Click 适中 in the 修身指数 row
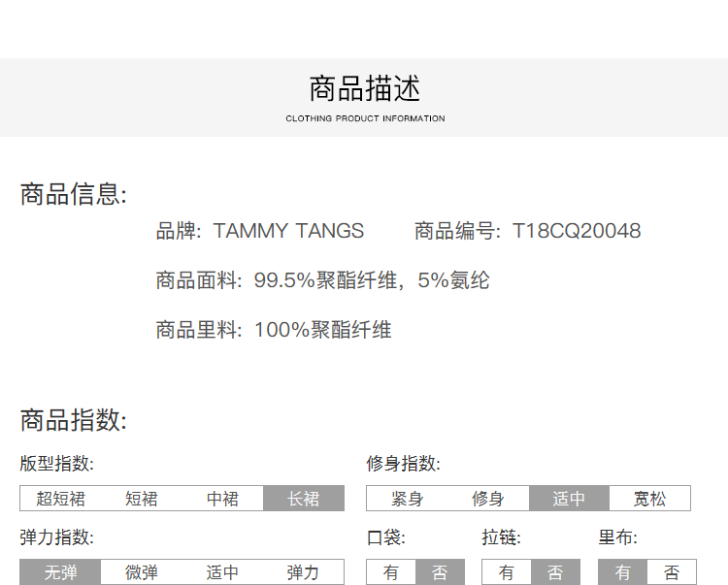The image size is (728, 585). [x=569, y=499]
